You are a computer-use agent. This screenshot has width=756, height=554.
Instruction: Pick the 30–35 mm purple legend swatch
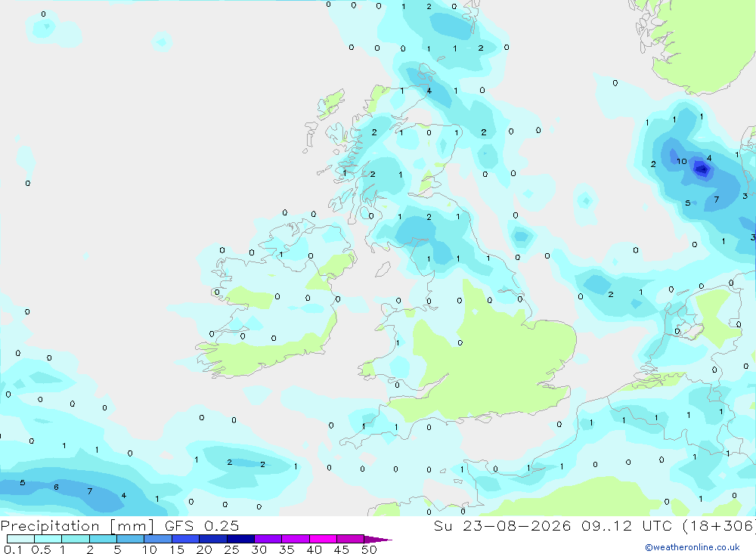[268, 539]
